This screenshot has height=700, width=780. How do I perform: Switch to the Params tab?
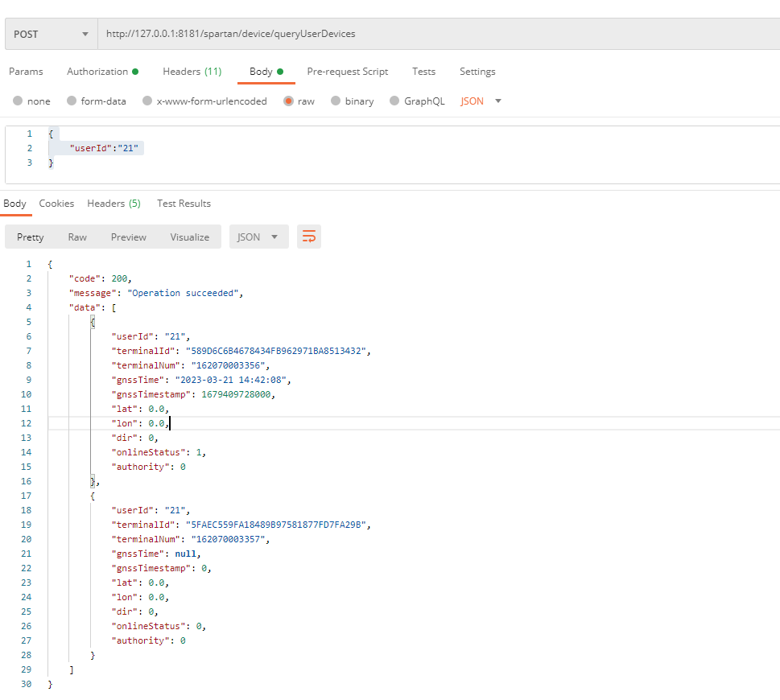pos(26,72)
